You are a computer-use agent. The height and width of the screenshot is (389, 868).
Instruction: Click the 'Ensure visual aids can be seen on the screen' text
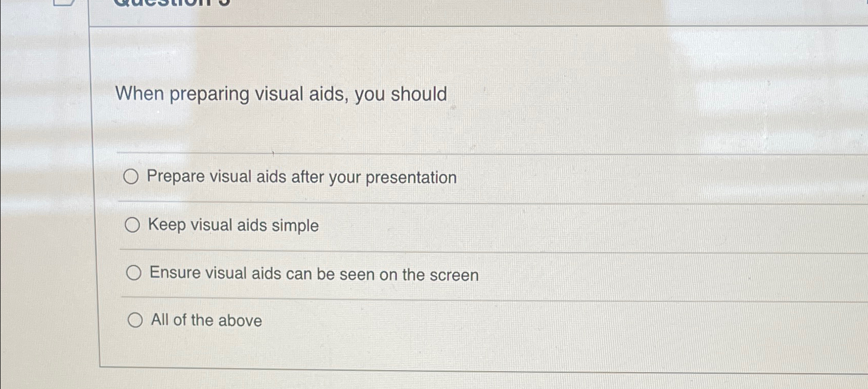(314, 274)
